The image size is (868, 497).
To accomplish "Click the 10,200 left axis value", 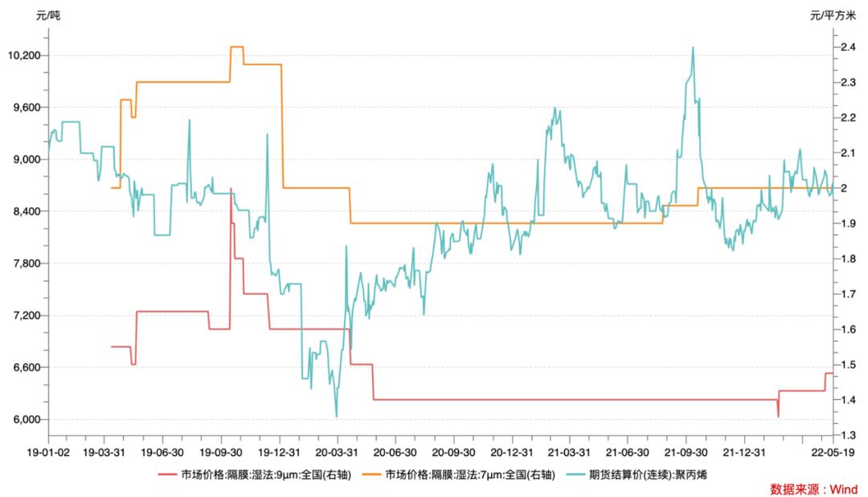I will tap(24, 56).
